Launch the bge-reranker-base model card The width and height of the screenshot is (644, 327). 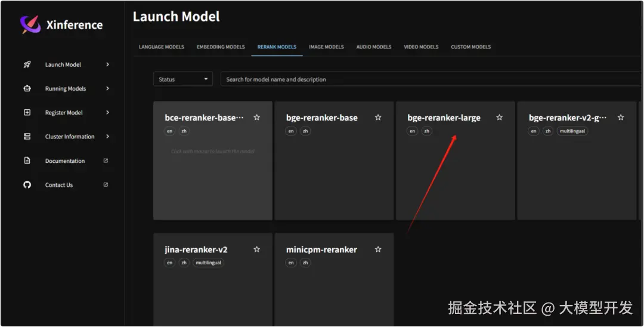tap(334, 161)
